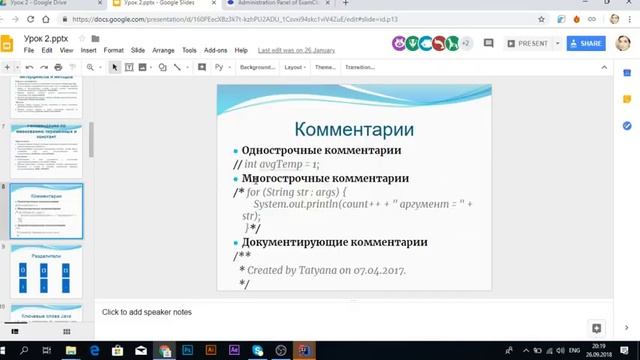Open the Slide menu
The image size is (640, 360).
pyautogui.click(x=138, y=50)
